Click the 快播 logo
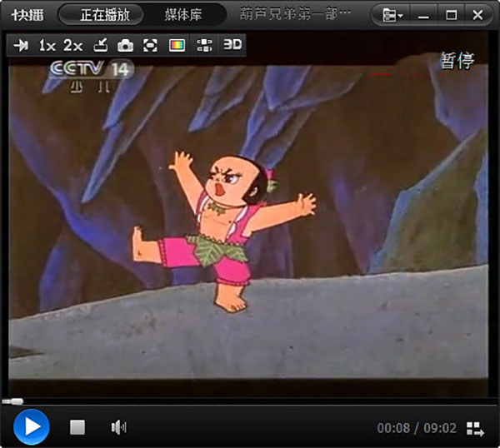Image resolution: width=500 pixels, height=448 pixels. (27, 15)
